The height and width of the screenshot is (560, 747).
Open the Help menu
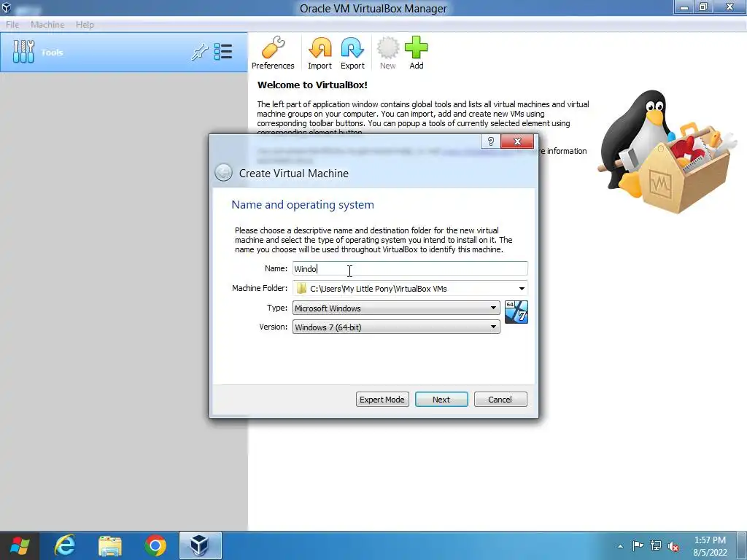click(x=85, y=24)
